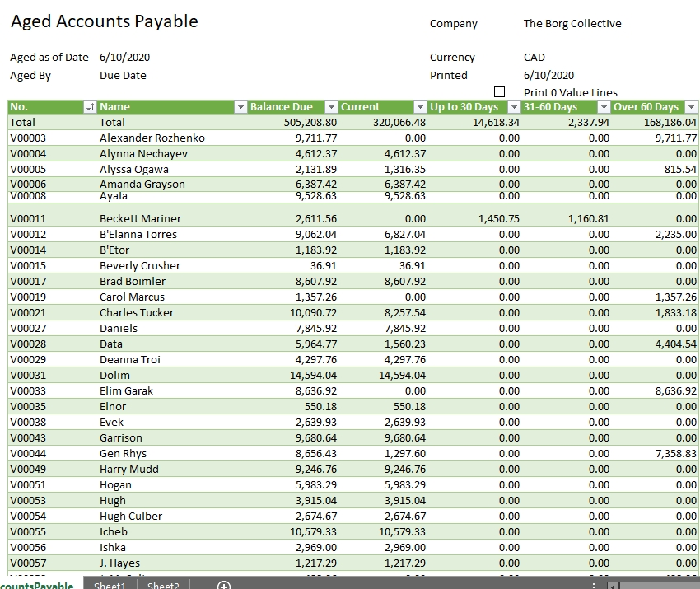Select the Aged By value Due Date
Image resolution: width=700 pixels, height=589 pixels.
(123, 76)
